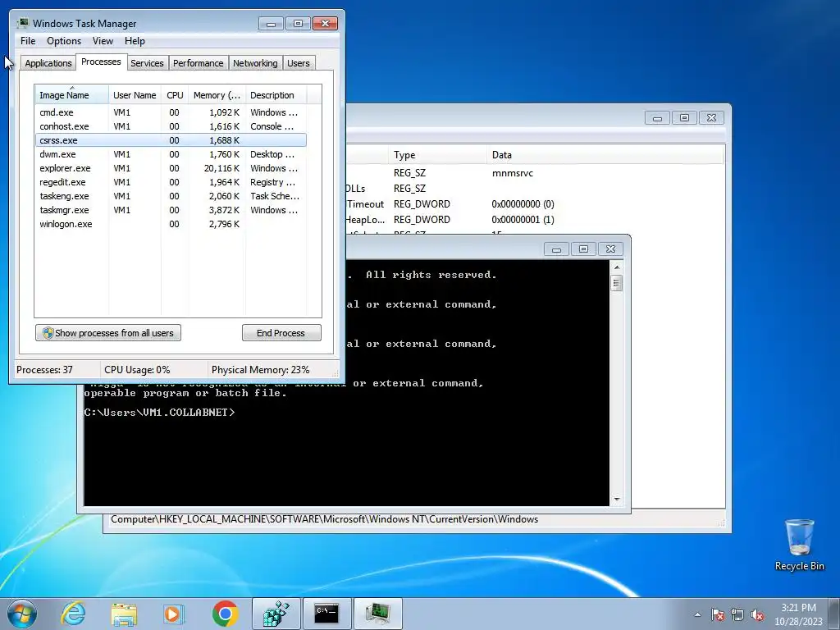Open the Options menu in Task Manager
The height and width of the screenshot is (630, 840).
64,41
